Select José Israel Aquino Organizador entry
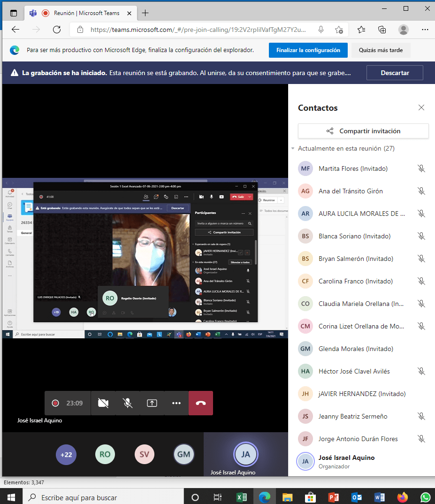The image size is (435, 504). pos(362,462)
